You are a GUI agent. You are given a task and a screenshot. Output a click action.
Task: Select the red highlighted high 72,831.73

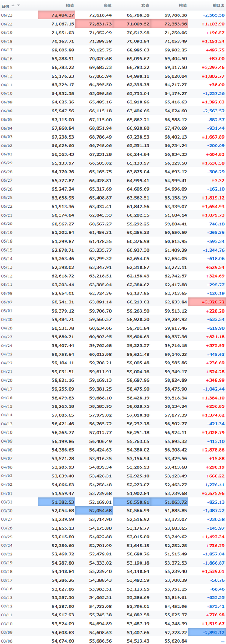[94, 23]
